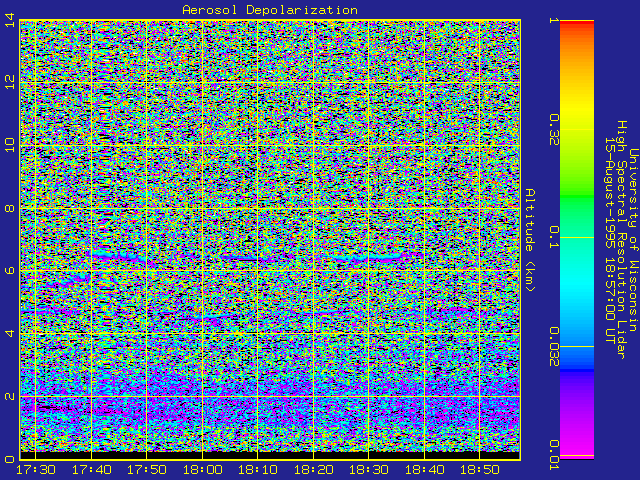Screen dimensions: 640x480
Task: Click the colorbar value label 0.01
Action: click(554, 455)
